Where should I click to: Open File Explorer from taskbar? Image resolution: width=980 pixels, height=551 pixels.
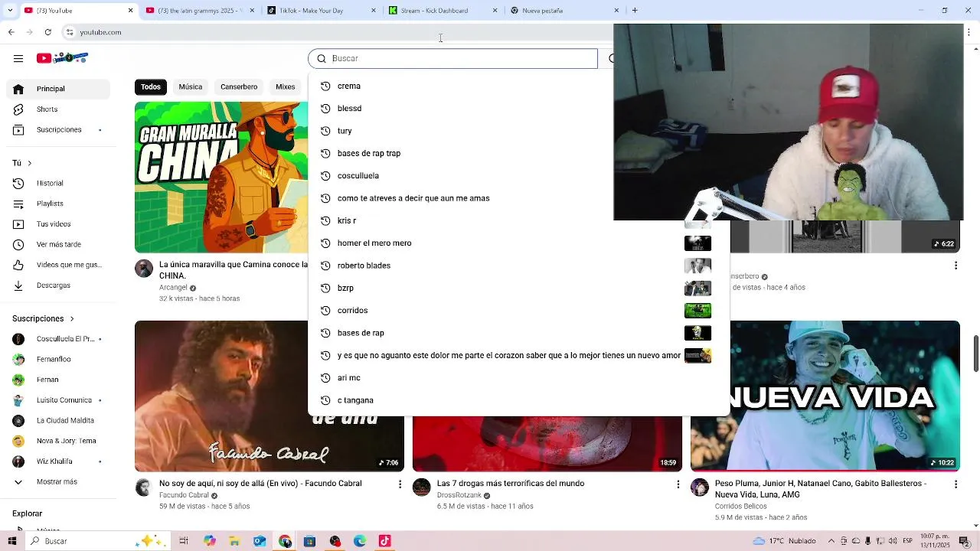(x=234, y=541)
